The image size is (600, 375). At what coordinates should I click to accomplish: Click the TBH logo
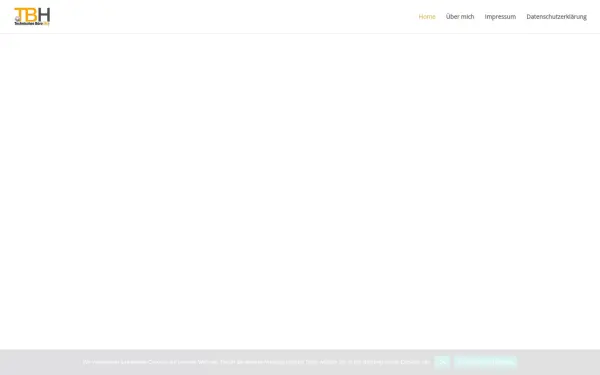point(32,16)
